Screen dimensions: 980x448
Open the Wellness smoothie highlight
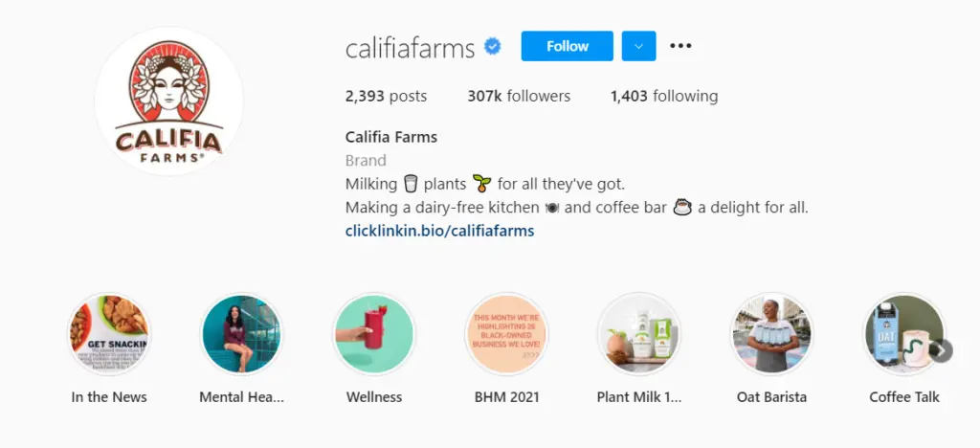[x=373, y=334]
